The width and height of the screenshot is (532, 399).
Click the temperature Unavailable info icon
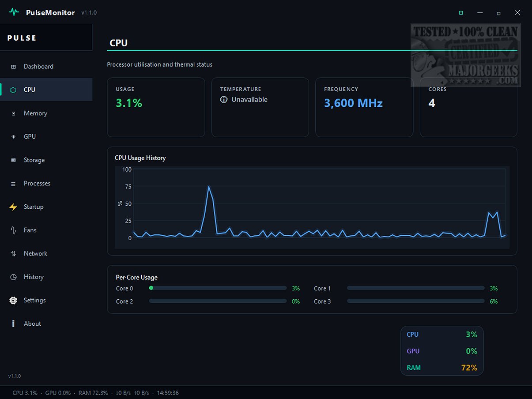pos(224,100)
